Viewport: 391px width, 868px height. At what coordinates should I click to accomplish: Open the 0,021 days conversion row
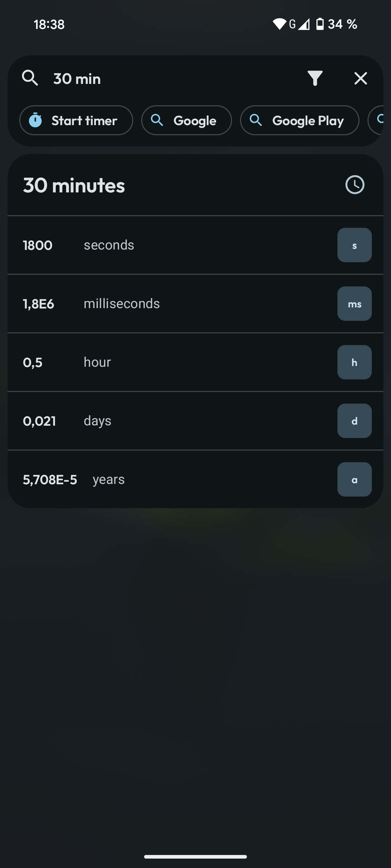(x=195, y=421)
